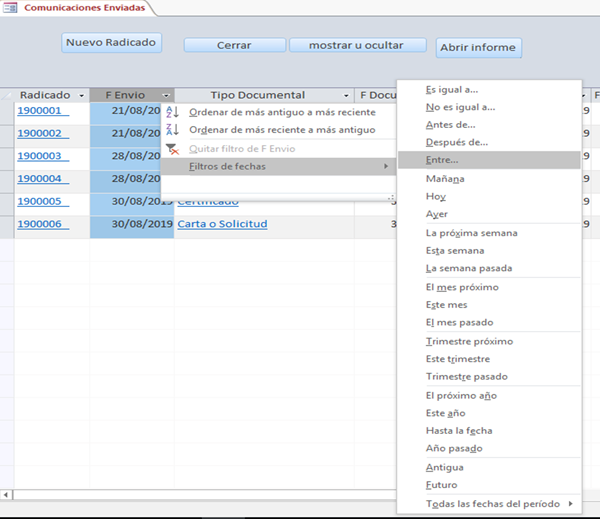Open the Carta o Solicitud link

222,224
